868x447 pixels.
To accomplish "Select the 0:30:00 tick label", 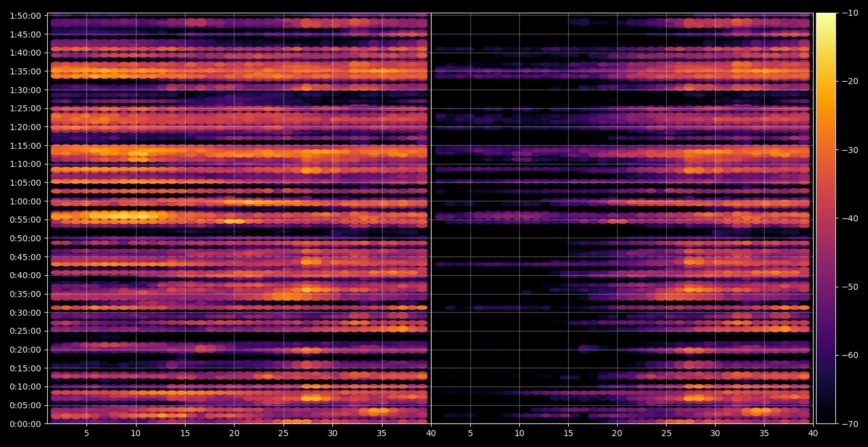I will [26, 312].
